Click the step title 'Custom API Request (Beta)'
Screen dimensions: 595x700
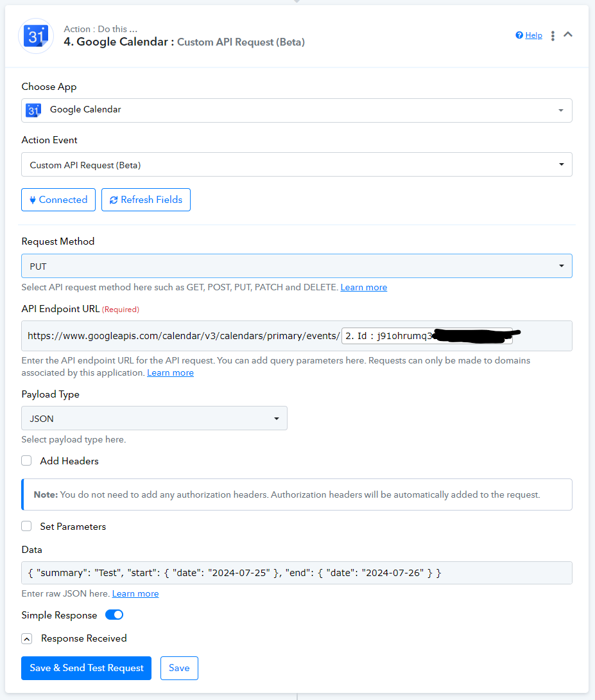click(241, 42)
